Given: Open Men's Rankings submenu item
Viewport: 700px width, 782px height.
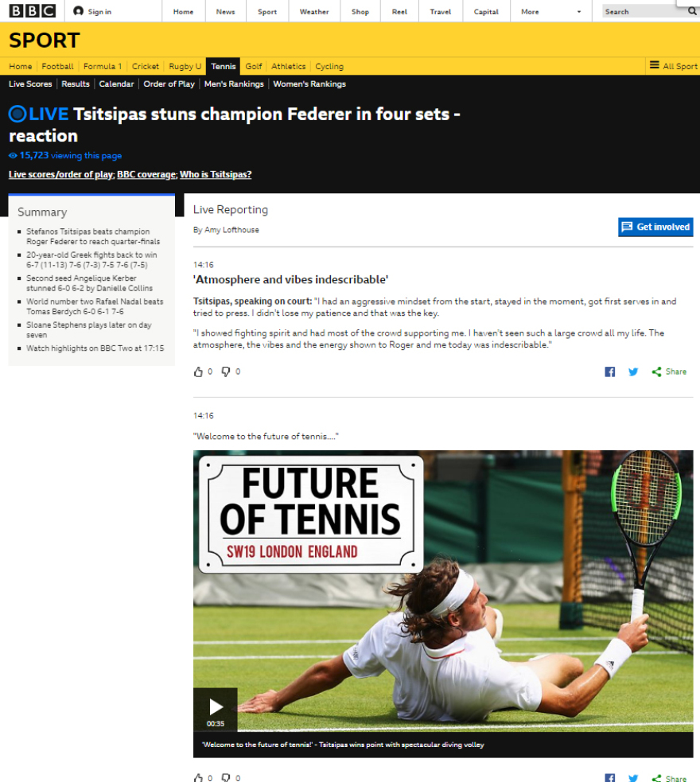Looking at the screenshot, I should [x=234, y=84].
